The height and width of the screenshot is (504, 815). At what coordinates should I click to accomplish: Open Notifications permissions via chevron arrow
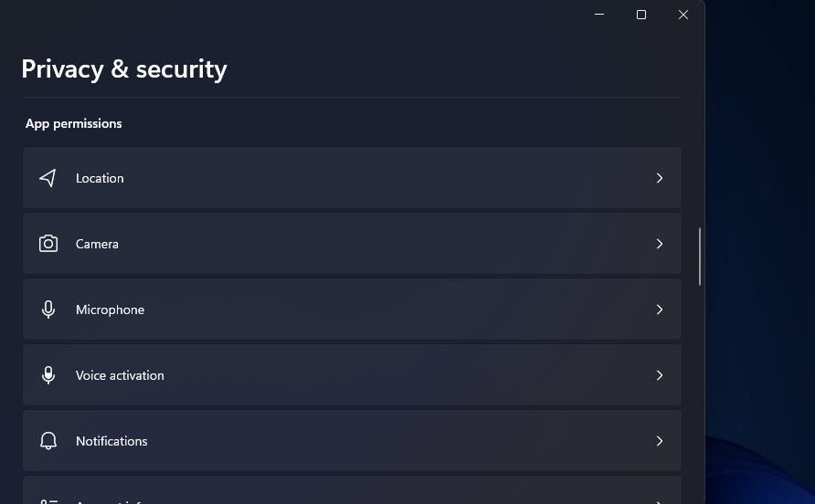pos(660,441)
